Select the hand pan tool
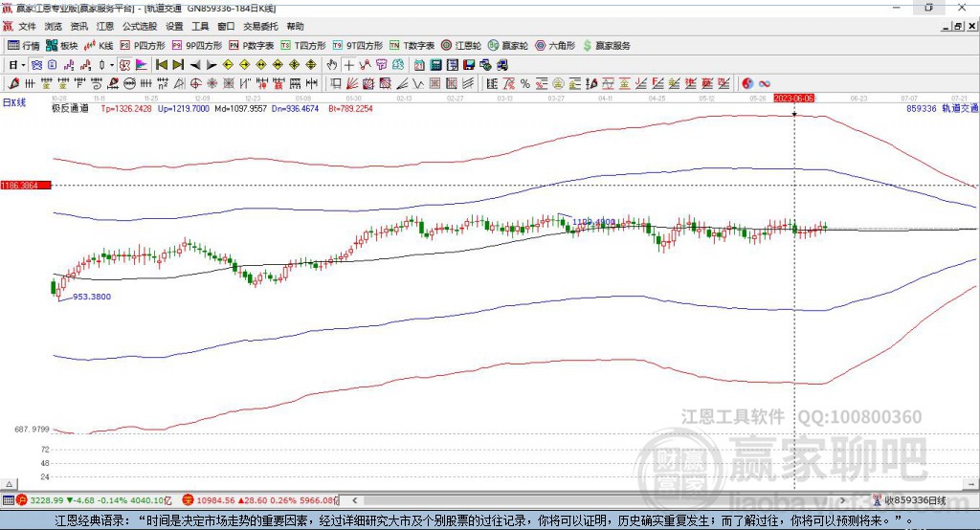The width and height of the screenshot is (980, 530). 332,65
